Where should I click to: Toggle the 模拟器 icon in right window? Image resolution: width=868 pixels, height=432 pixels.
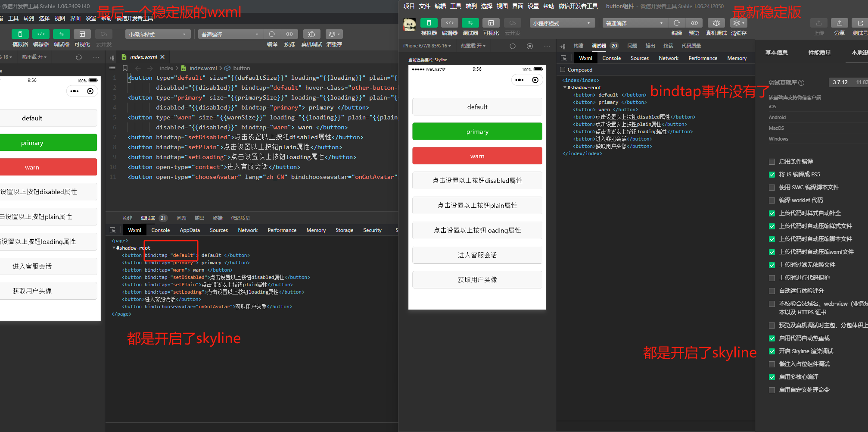pyautogui.click(x=429, y=23)
